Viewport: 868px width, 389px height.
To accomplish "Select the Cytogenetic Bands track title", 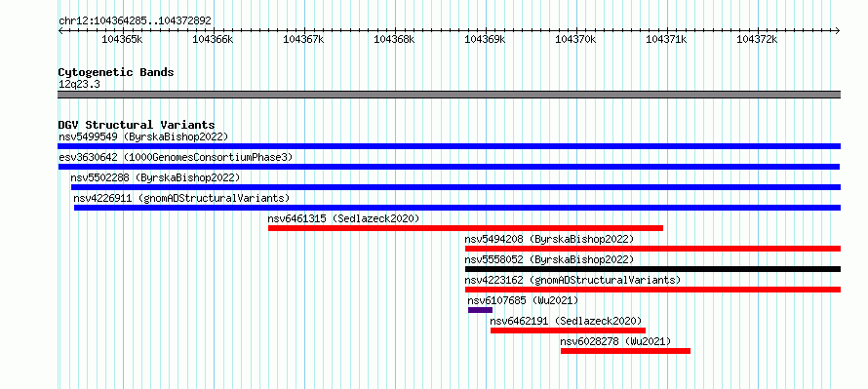I will (116, 72).
